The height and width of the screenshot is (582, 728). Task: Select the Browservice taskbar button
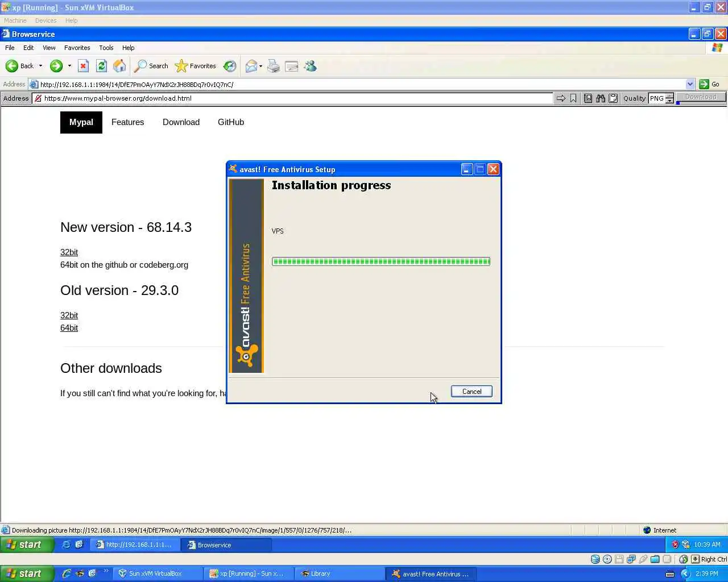tap(226, 544)
